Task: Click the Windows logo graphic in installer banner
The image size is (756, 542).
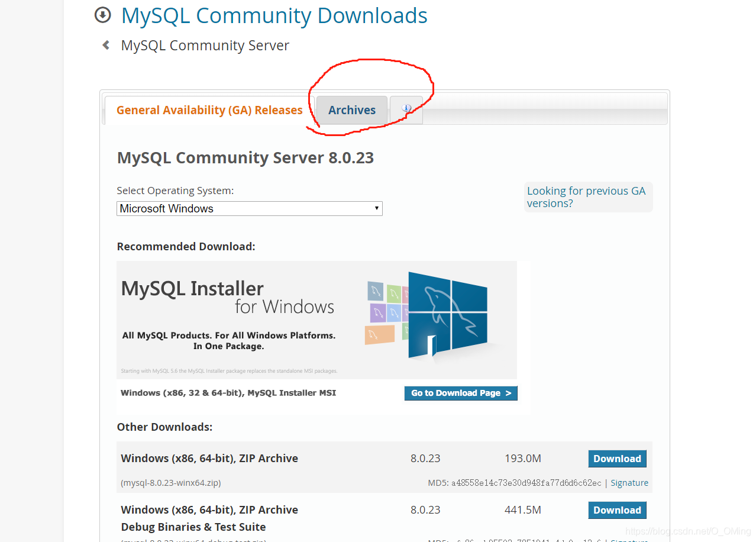Action: pyautogui.click(x=448, y=316)
